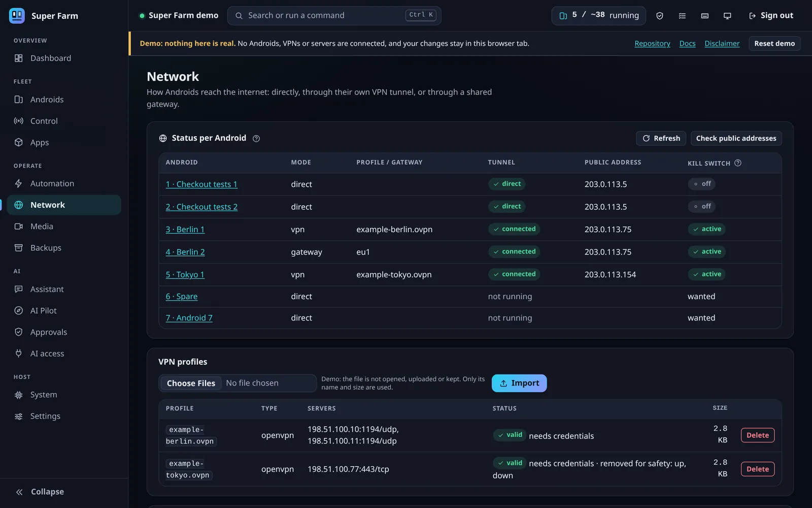Viewport: 812px width, 508px height.
Task: Click the keyboard icon in the top bar
Action: tap(705, 16)
